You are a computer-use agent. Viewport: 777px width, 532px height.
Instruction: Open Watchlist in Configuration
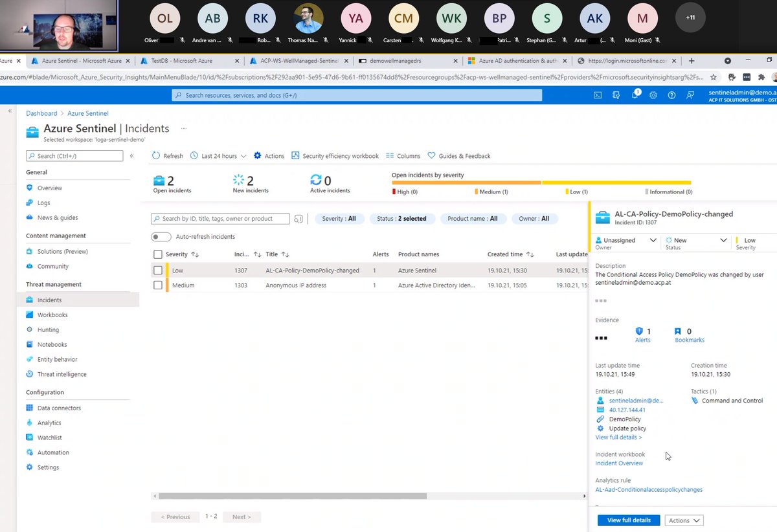click(x=49, y=438)
